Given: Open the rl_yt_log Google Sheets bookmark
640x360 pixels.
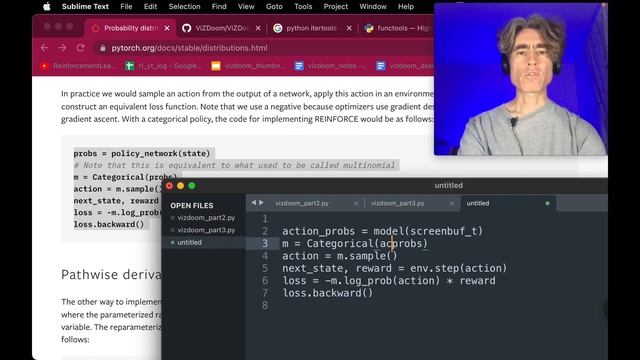Looking at the screenshot, I should point(163,66).
